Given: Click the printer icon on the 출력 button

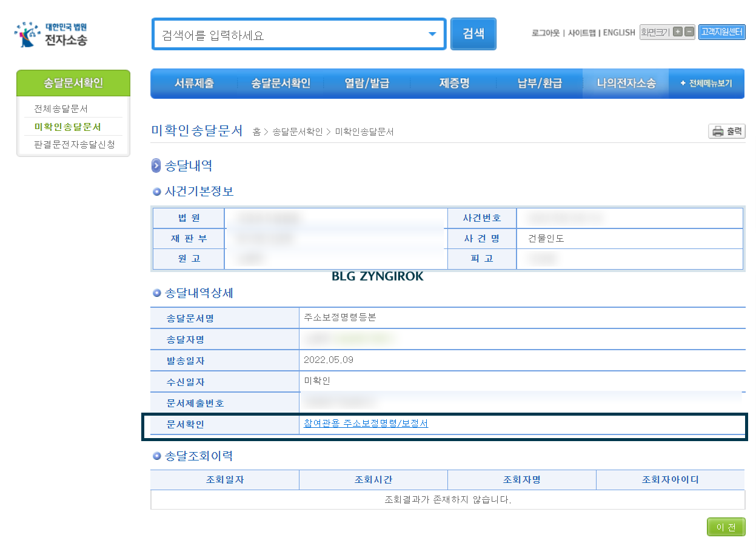Looking at the screenshot, I should [718, 131].
